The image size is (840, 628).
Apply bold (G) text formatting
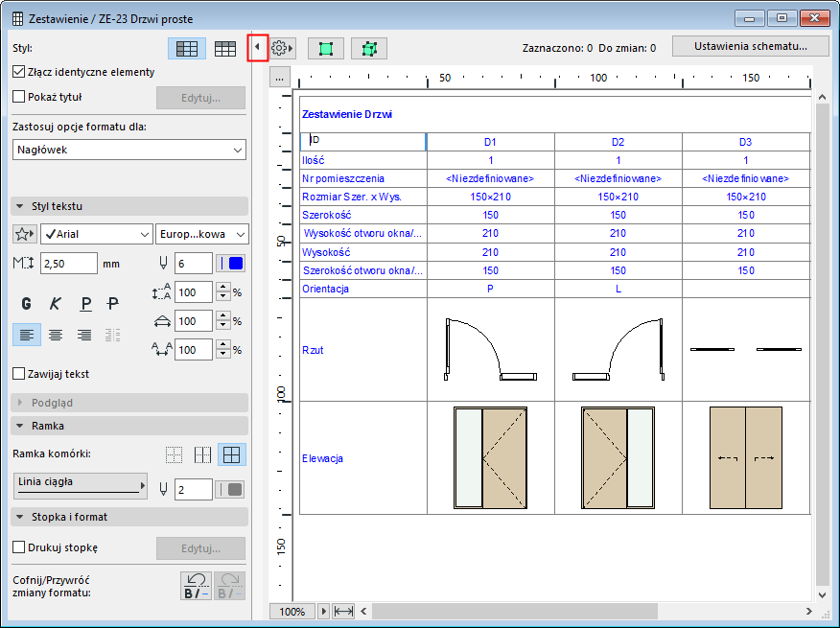point(26,304)
